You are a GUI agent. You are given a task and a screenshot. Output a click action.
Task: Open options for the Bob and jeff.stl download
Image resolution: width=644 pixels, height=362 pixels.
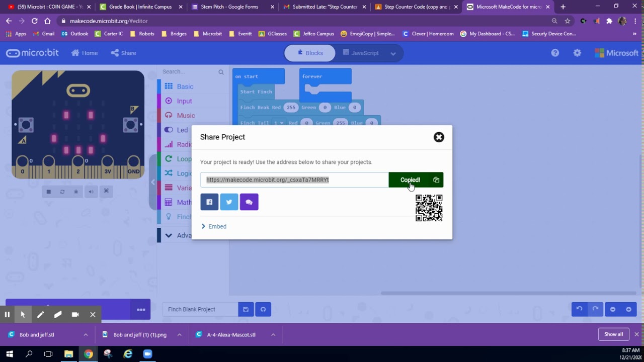(x=86, y=335)
